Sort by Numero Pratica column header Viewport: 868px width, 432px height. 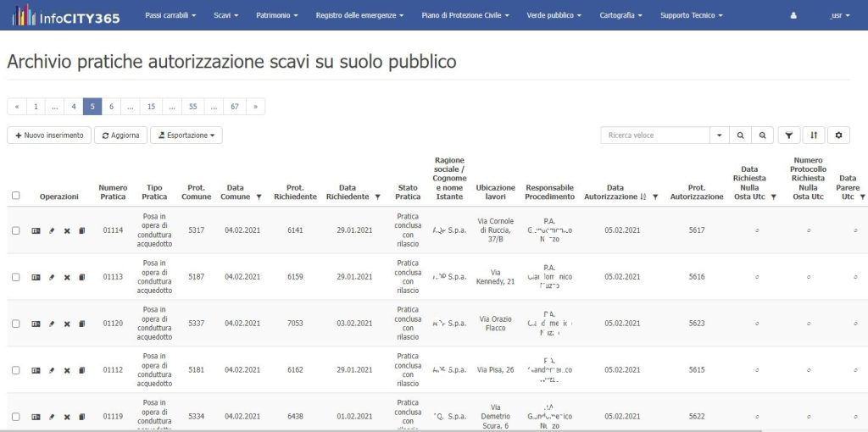point(113,192)
